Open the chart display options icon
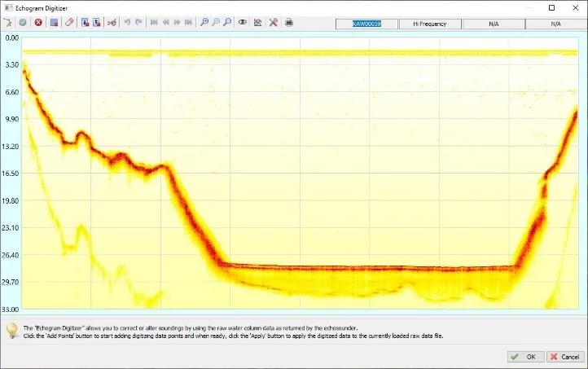This screenshot has width=588, height=369. pos(258,23)
